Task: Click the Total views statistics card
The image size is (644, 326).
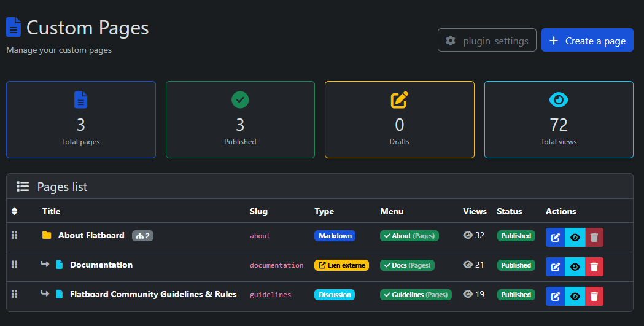Action: (x=559, y=120)
